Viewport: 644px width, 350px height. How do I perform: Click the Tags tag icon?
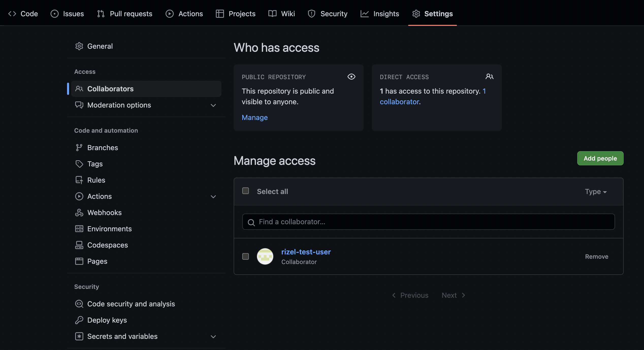pyautogui.click(x=79, y=164)
